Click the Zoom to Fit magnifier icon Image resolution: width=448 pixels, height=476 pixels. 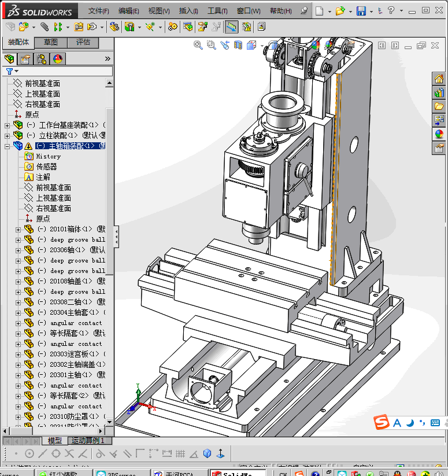198,45
